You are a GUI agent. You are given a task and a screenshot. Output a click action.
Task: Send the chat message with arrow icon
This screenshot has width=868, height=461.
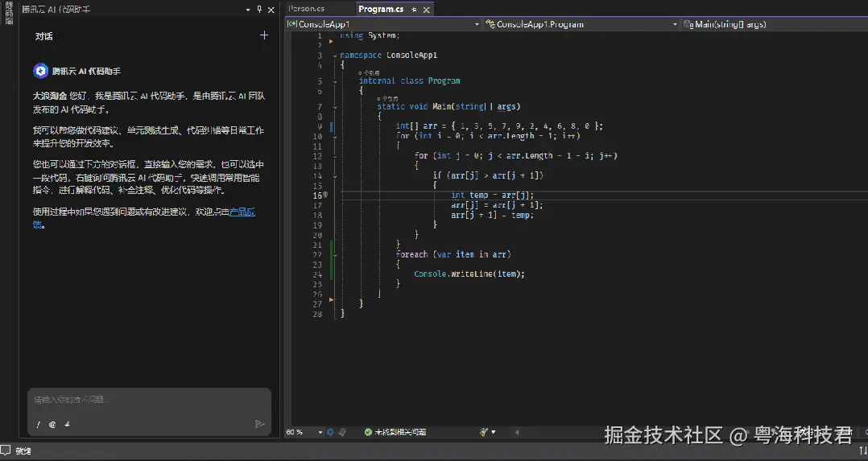[x=259, y=424]
